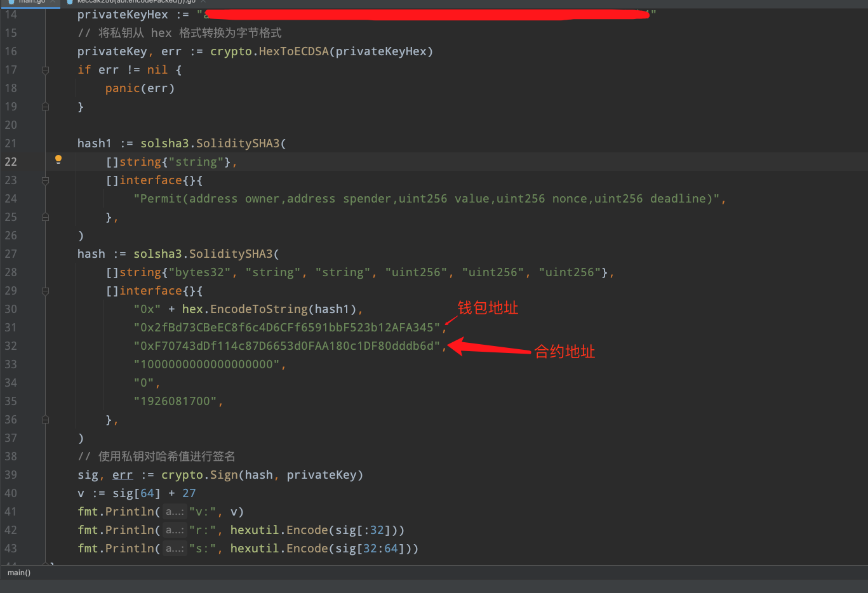Screen dimensions: 868x593
Task: Click the fold end marker at line 19
Action: click(45, 107)
